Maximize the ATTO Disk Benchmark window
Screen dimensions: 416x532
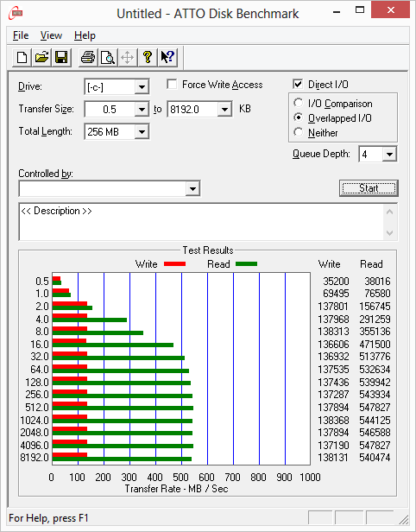click(360, 10)
